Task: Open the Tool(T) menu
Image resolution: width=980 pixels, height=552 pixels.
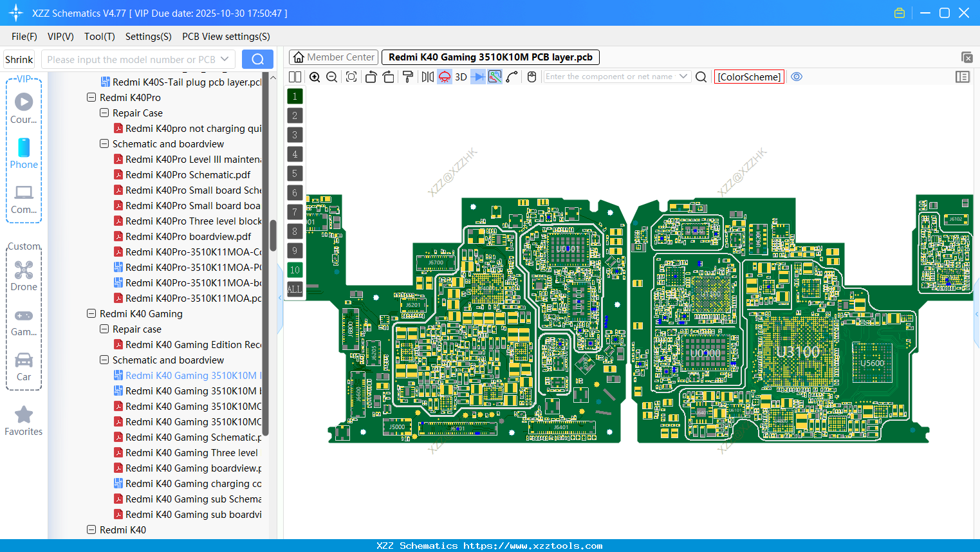Action: [x=99, y=37]
